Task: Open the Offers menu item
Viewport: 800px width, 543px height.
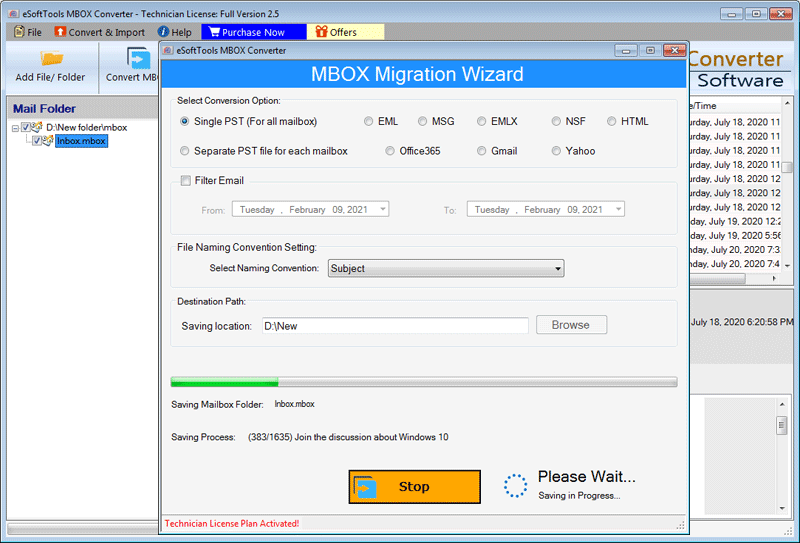Action: (345, 32)
